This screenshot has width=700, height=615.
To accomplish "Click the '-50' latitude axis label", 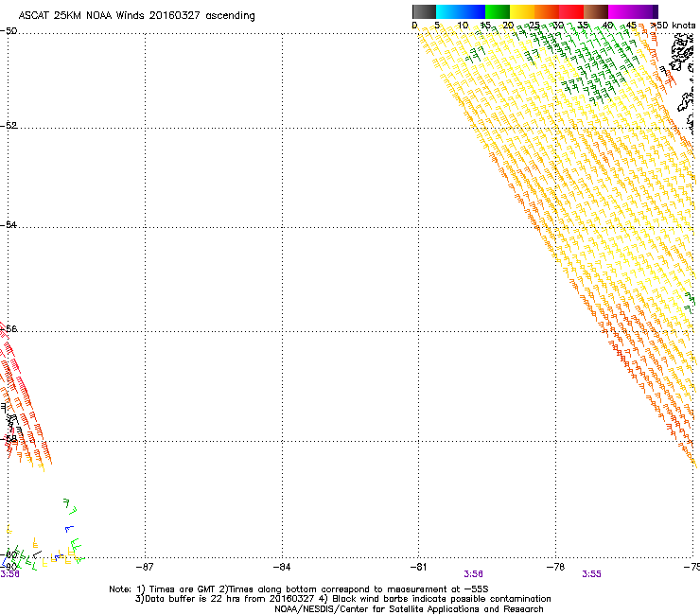I will (x=9, y=31).
